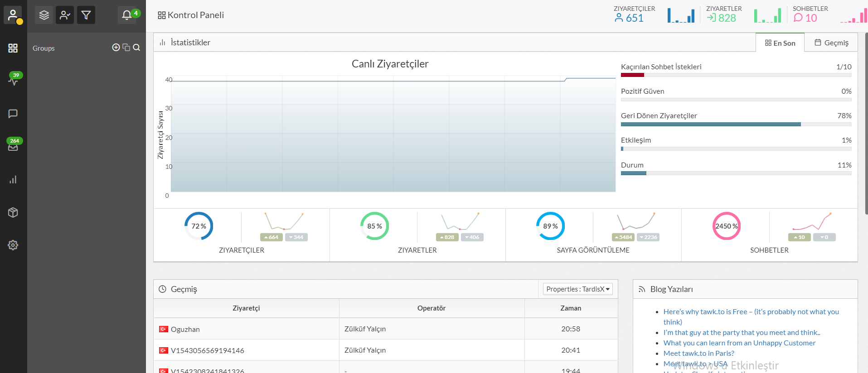Click the Durum progress bar
This screenshot has height=373, width=868.
[x=736, y=173]
